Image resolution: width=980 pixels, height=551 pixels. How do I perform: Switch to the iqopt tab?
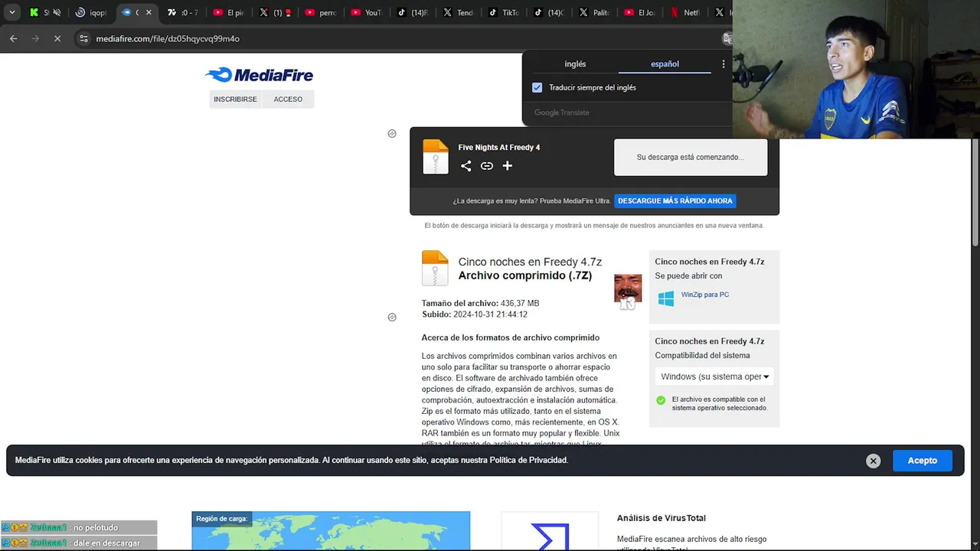tap(92, 12)
